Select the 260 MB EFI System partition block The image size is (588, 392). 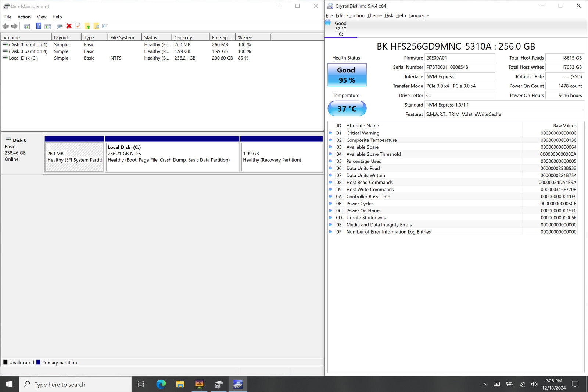pos(74,157)
